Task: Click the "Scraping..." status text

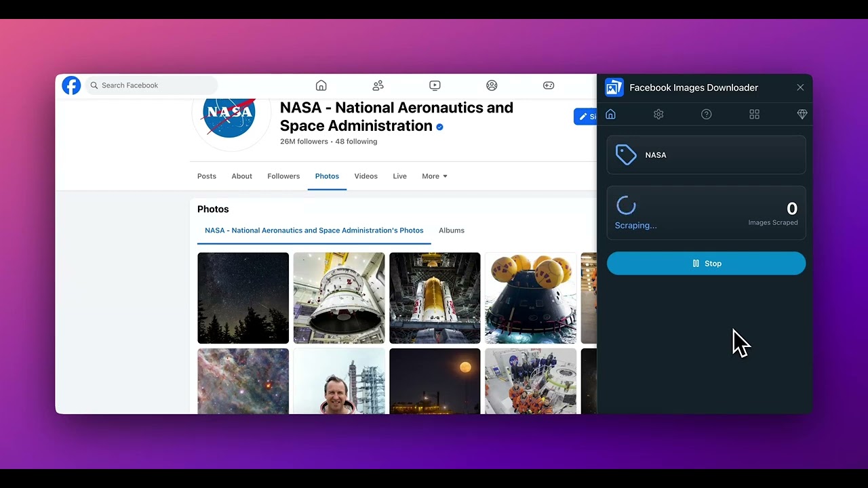Action: (x=635, y=226)
